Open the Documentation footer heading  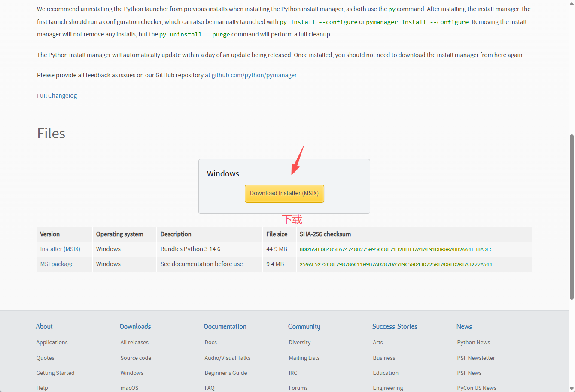[x=225, y=326]
